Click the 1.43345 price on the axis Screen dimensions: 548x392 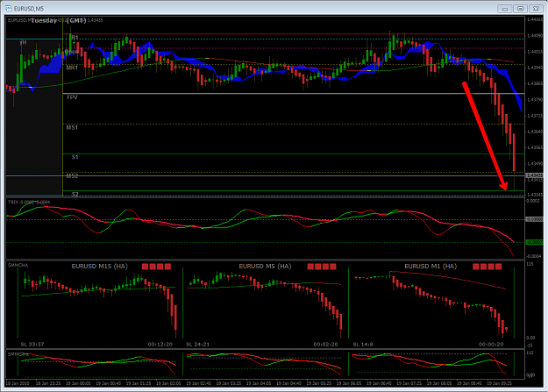pyautogui.click(x=535, y=195)
